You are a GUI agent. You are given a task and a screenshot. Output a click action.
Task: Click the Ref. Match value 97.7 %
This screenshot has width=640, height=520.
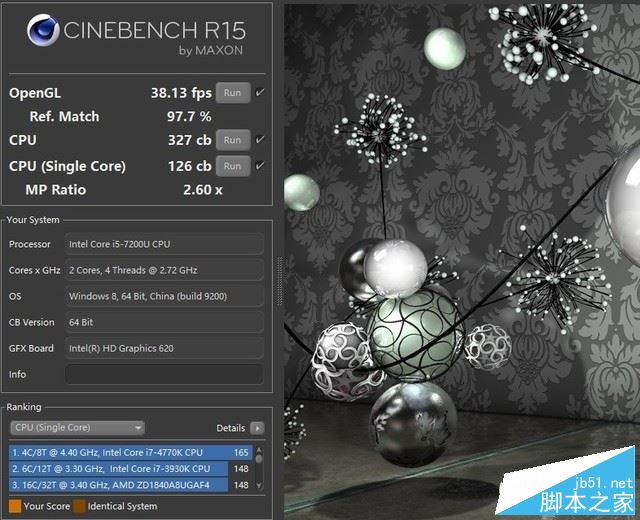189,117
